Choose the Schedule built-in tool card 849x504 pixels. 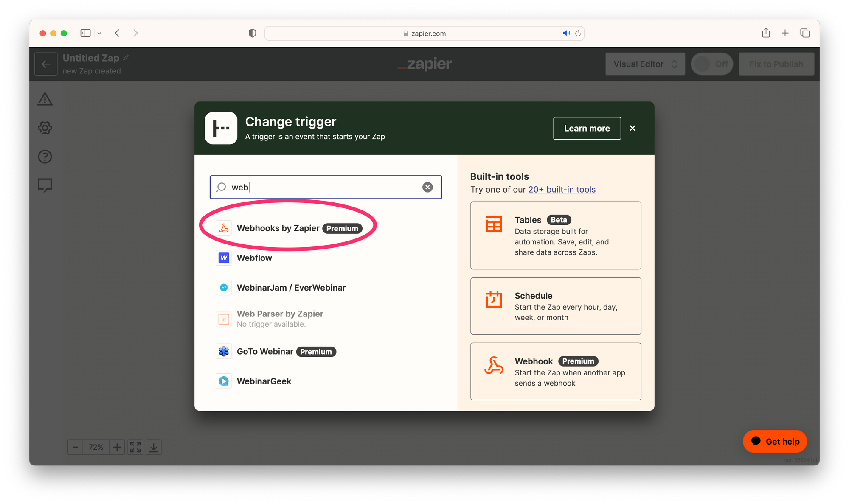[556, 306]
